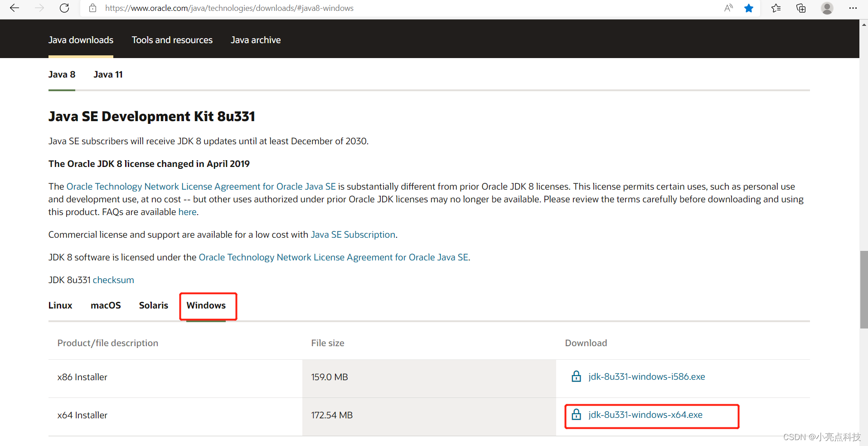This screenshot has width=868, height=446.
Task: Switch to the Java 11 tab
Action: pos(108,74)
